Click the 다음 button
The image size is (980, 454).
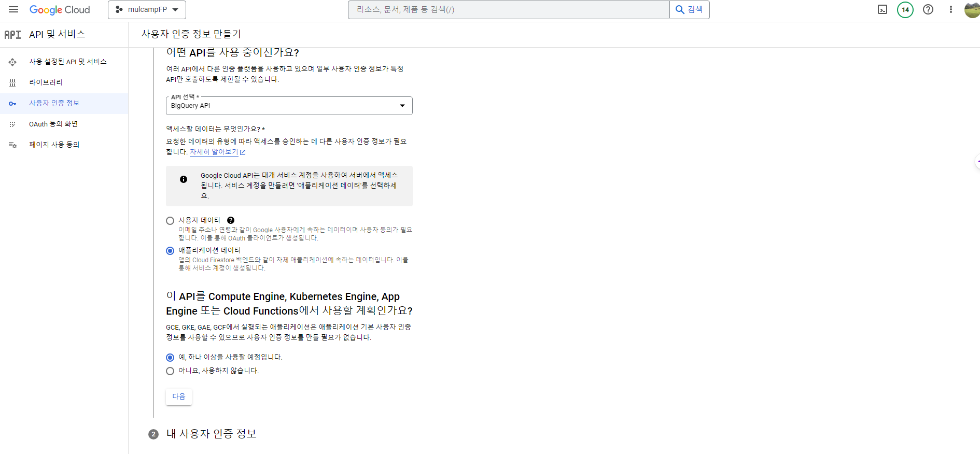point(179,396)
